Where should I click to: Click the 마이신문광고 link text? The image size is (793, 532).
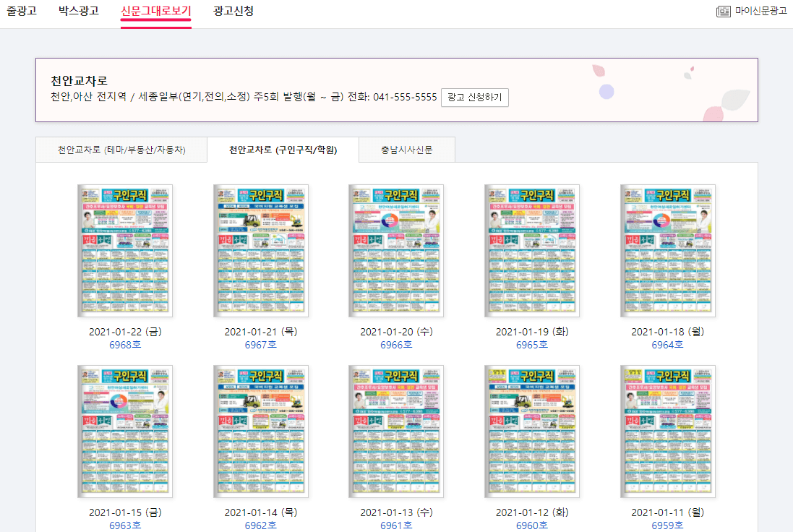761,11
